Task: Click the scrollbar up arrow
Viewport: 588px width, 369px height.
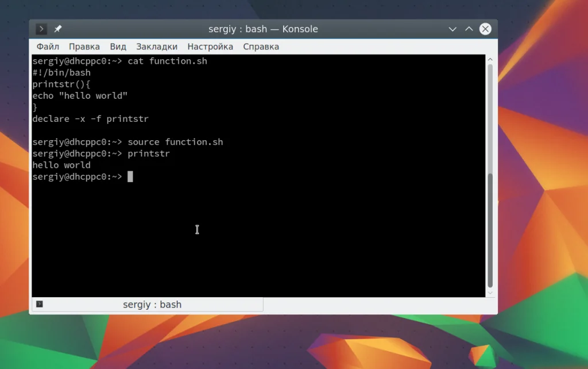Action: coord(490,60)
